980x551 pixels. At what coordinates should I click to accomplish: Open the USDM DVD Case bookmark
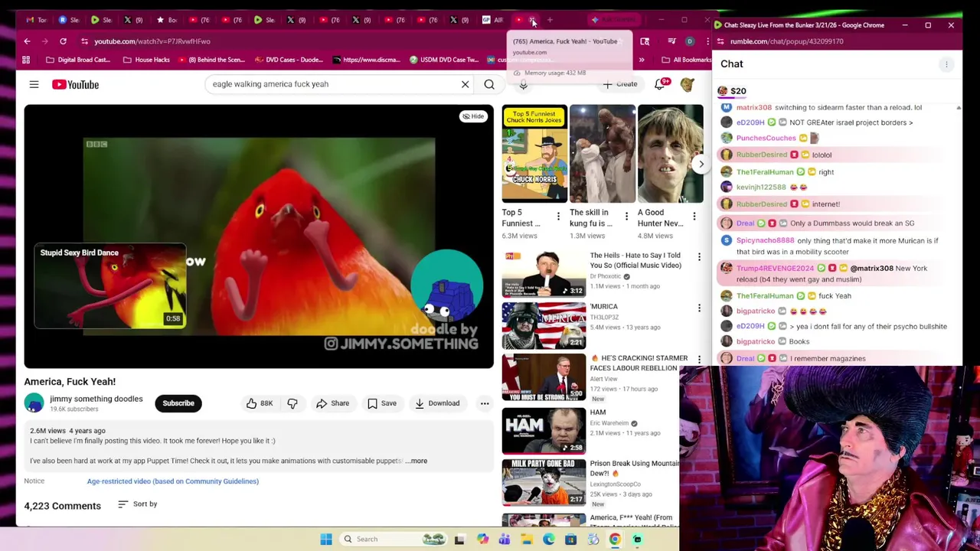(x=444, y=60)
